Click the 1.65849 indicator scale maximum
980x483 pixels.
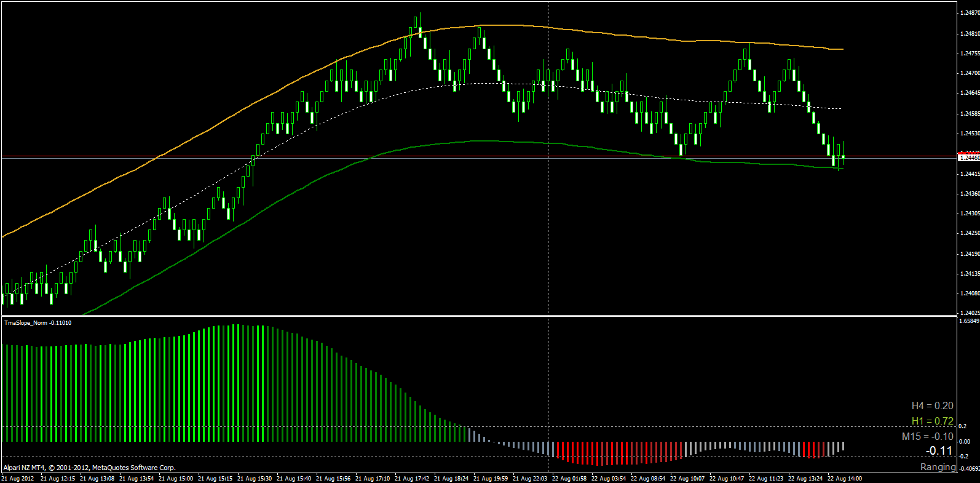pos(969,321)
